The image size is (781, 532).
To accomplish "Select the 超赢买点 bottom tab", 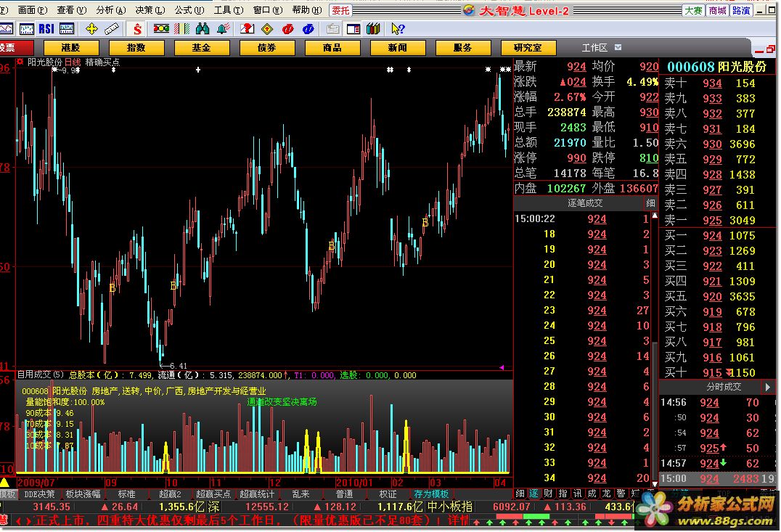I will click(214, 494).
